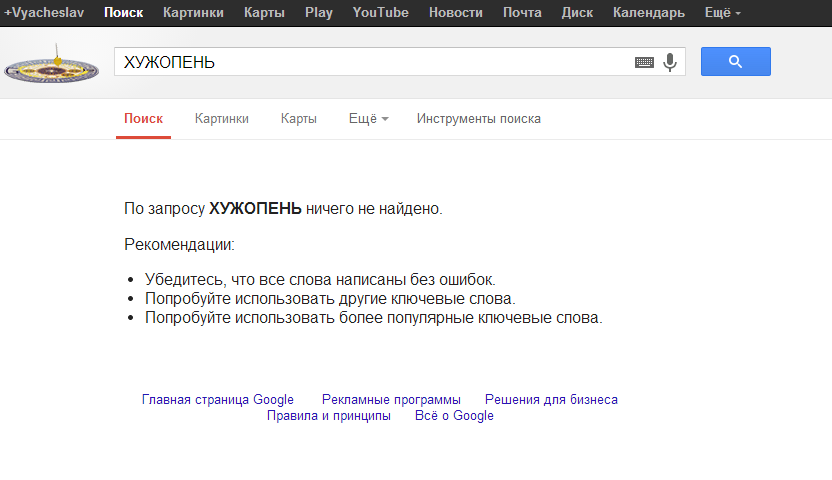Open Play in the top bar
This screenshot has width=832, height=480.
click(318, 13)
